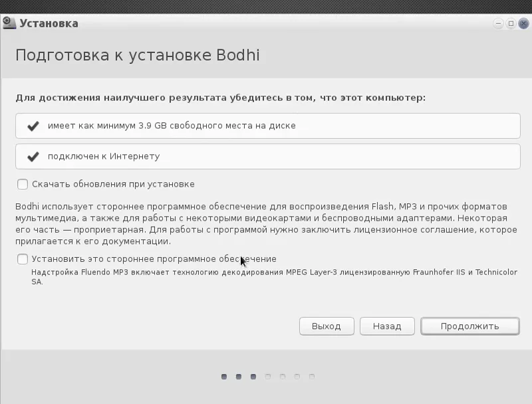This screenshot has height=404, width=532.
Task: Select the third filled progress dot
Action: click(x=253, y=377)
